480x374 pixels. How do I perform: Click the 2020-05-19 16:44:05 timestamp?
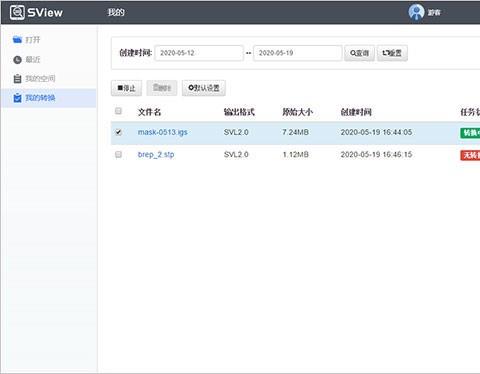pyautogui.click(x=376, y=132)
